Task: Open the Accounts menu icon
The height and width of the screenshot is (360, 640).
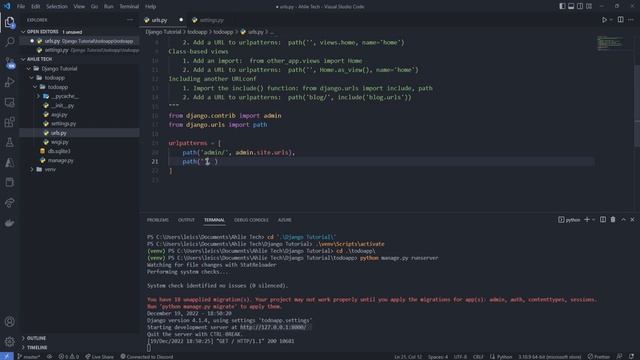Action: 9,322
